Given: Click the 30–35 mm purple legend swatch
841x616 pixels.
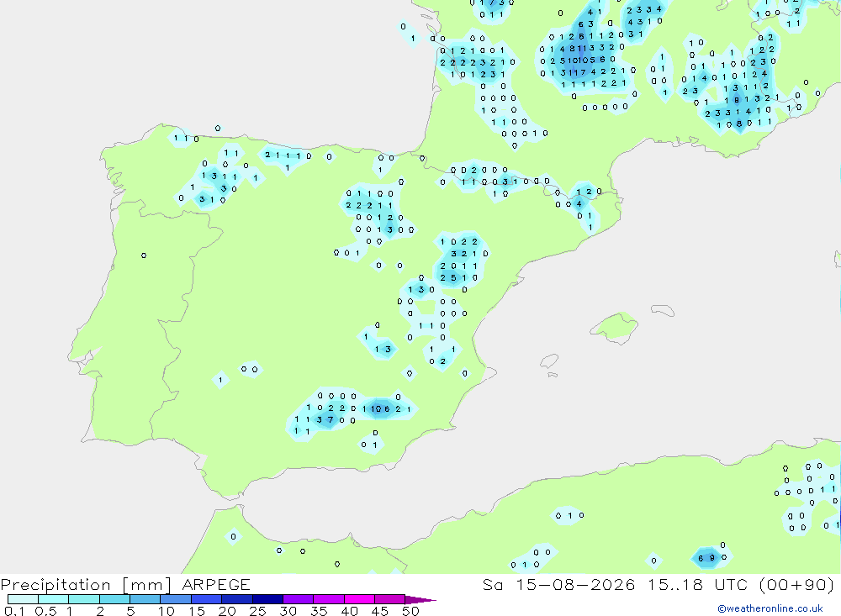Looking at the screenshot, I should click(299, 599).
